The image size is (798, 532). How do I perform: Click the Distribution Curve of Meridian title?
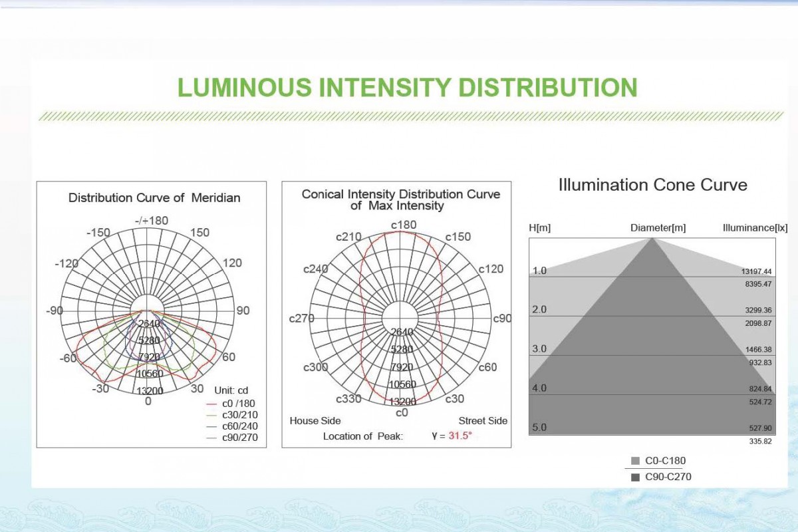coord(154,198)
